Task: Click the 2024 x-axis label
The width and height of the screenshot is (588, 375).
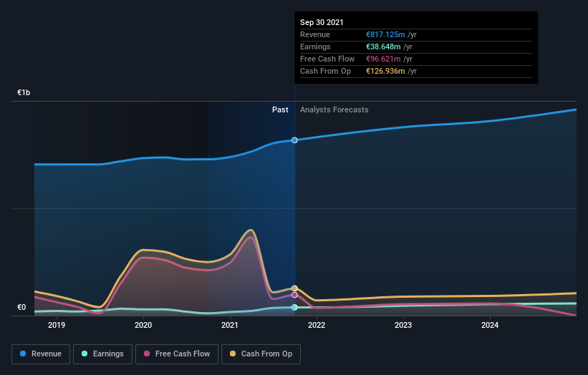Action: pyautogui.click(x=490, y=325)
